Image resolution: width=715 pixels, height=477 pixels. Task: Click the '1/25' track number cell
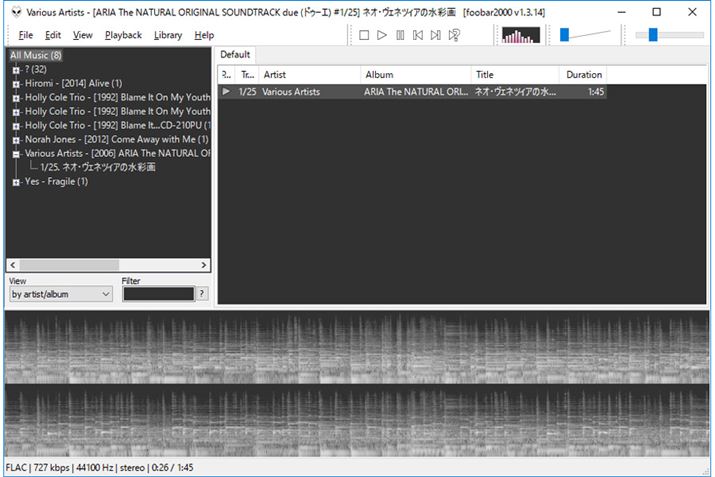tap(248, 92)
